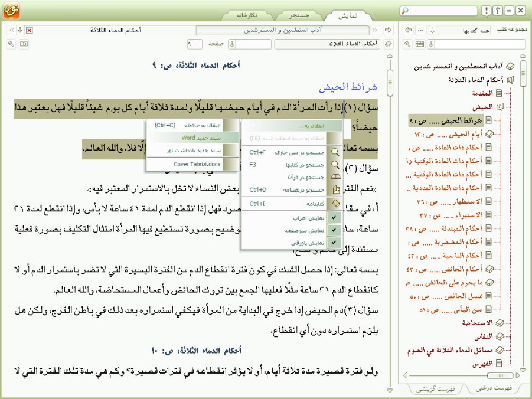Click the blue شرائط الحيض heading in the text
The image size is (532, 399).
(x=348, y=87)
